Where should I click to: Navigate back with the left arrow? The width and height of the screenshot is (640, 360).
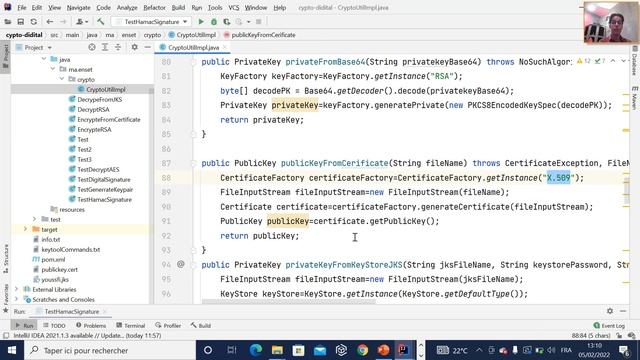click(x=50, y=22)
